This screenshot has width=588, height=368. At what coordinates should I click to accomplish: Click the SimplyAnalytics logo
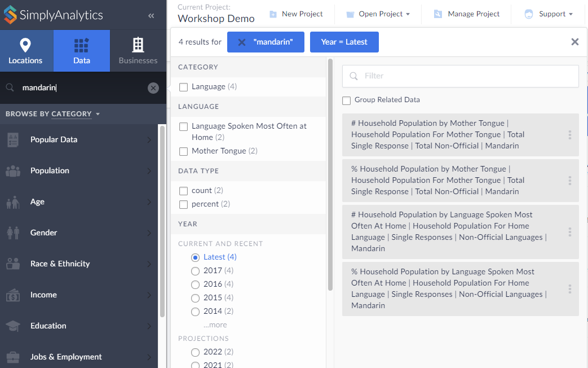pos(53,15)
